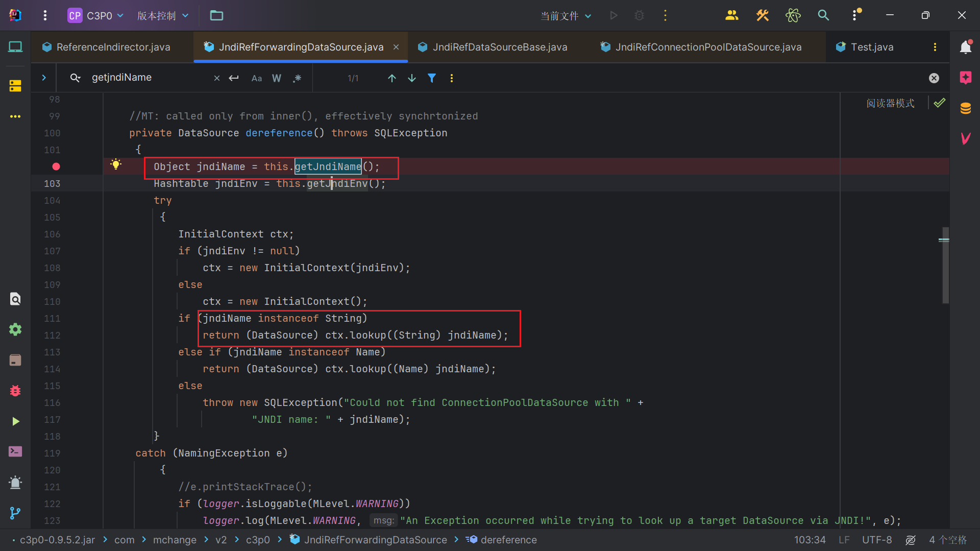Open the Debug tool window in sidebar
Viewport: 980px width, 551px height.
(15, 391)
